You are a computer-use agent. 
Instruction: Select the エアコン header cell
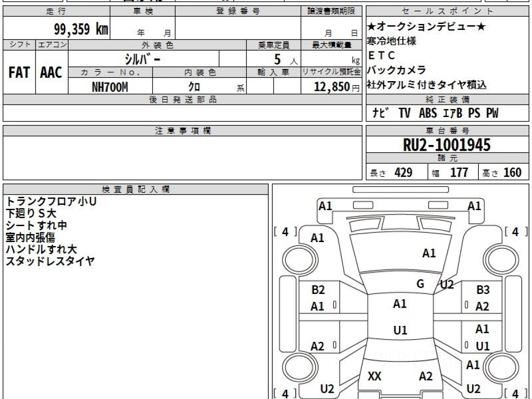[52, 45]
